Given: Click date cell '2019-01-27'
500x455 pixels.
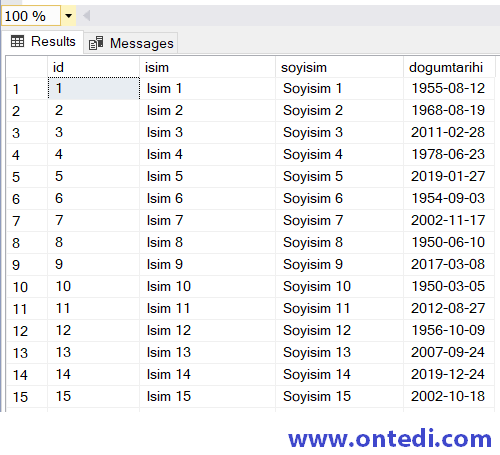Looking at the screenshot, I should pyautogui.click(x=449, y=177).
